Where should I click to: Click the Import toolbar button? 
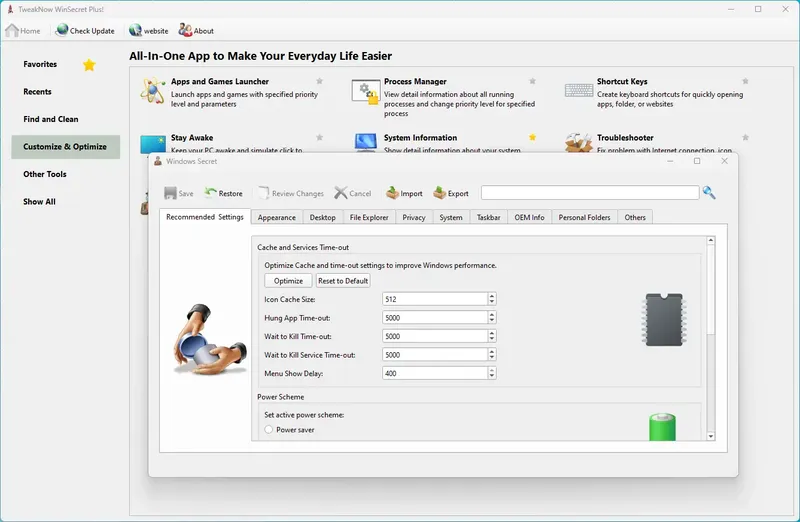[404, 193]
